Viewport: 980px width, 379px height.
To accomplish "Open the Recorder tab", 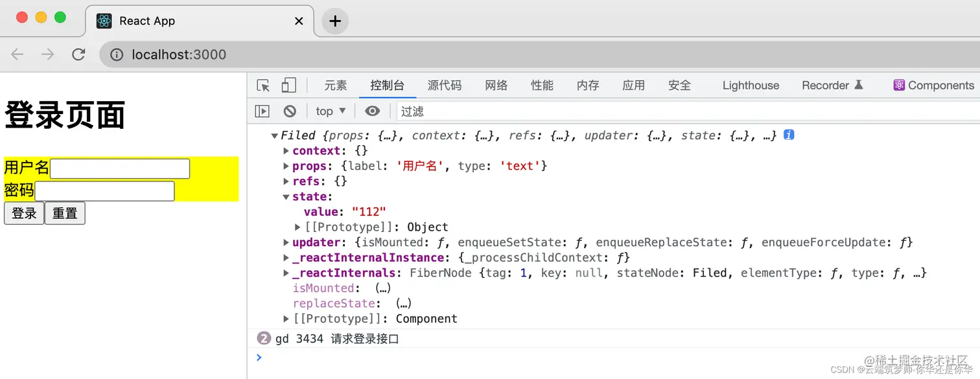I will [x=832, y=85].
